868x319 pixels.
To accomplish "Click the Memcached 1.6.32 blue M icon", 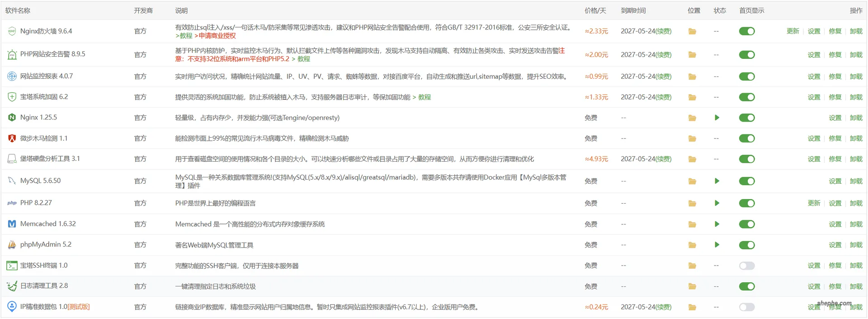I will pyautogui.click(x=12, y=224).
